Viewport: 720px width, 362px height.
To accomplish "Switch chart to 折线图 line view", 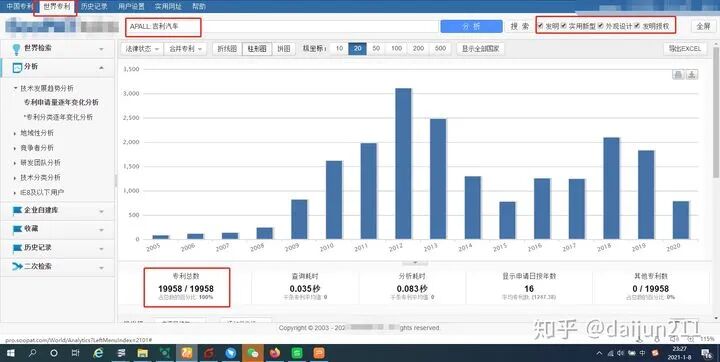I will pyautogui.click(x=227, y=49).
